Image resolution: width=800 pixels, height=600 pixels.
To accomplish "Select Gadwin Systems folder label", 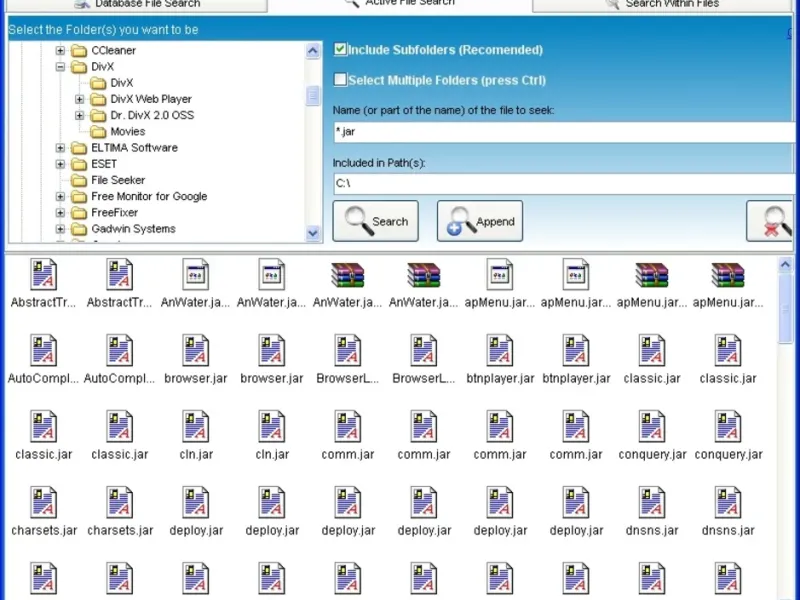I will tap(133, 229).
